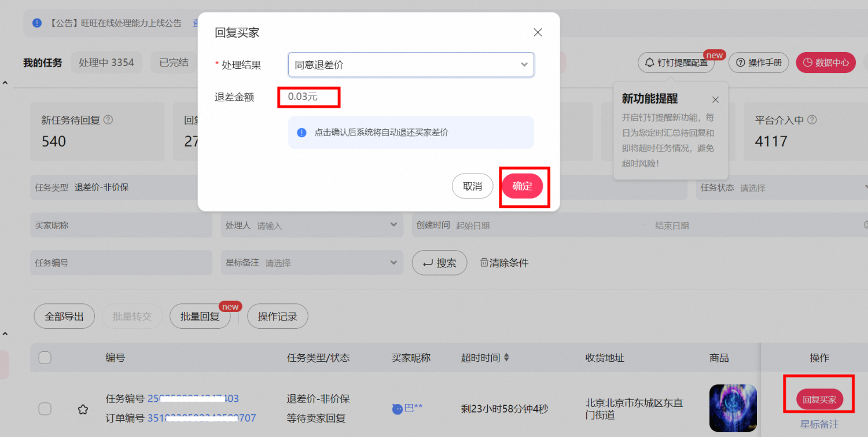Screen dimensions: 868x437
Task: Collapse the task list using lower-left chevron
Action: (x=5, y=334)
